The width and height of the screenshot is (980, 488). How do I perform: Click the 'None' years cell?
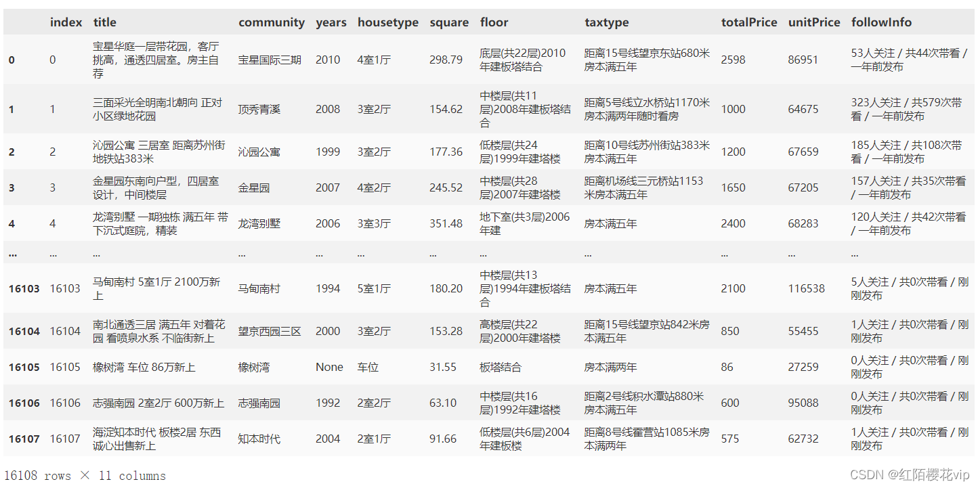coord(329,367)
